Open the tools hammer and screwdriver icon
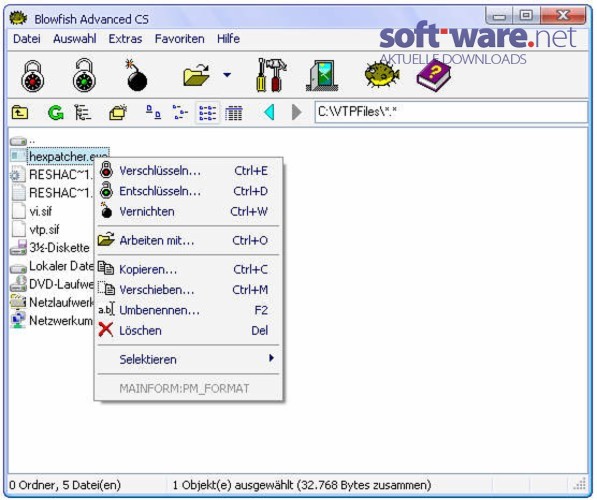597x500 pixels. pyautogui.click(x=271, y=75)
